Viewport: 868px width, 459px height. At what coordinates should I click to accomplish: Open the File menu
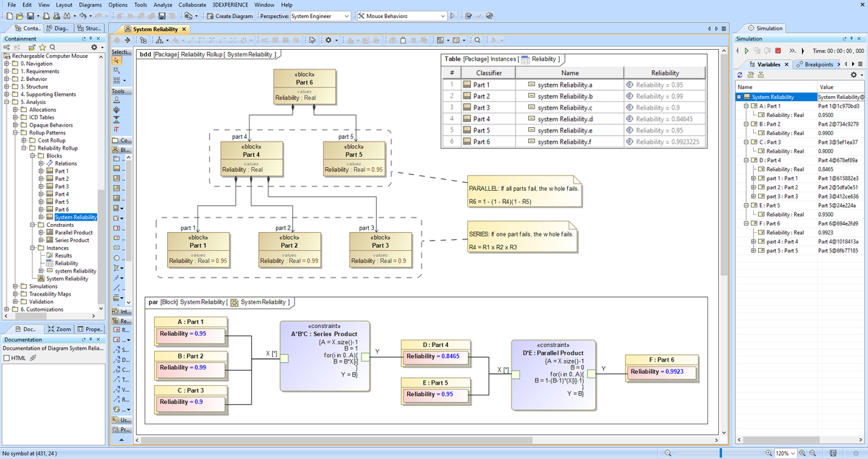click(x=12, y=4)
